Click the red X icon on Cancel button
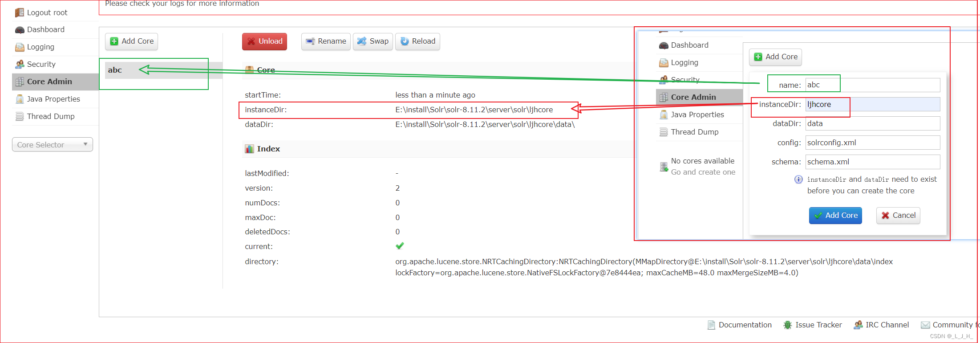Viewport: 980px width, 343px height. 885,216
